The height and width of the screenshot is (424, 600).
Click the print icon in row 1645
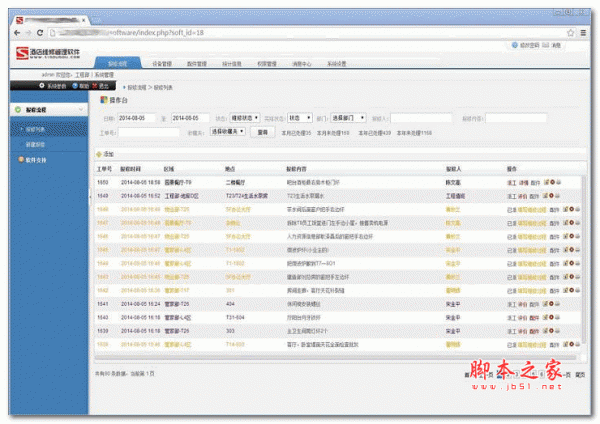coord(577,250)
